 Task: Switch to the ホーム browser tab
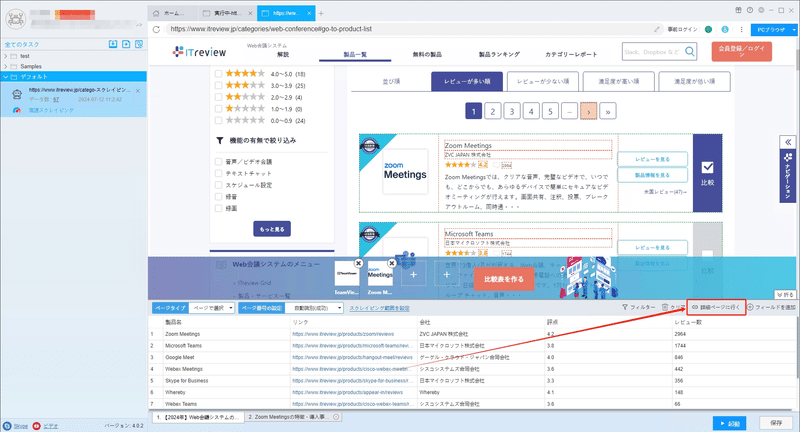[x=173, y=13]
